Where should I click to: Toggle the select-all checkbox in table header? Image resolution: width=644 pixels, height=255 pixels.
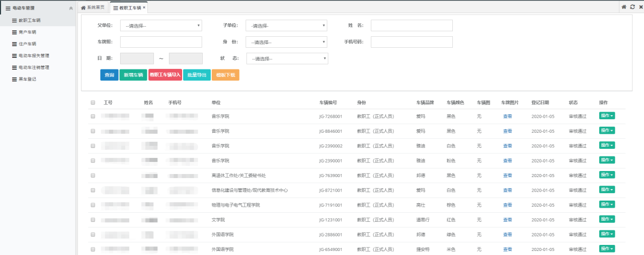[x=93, y=103]
